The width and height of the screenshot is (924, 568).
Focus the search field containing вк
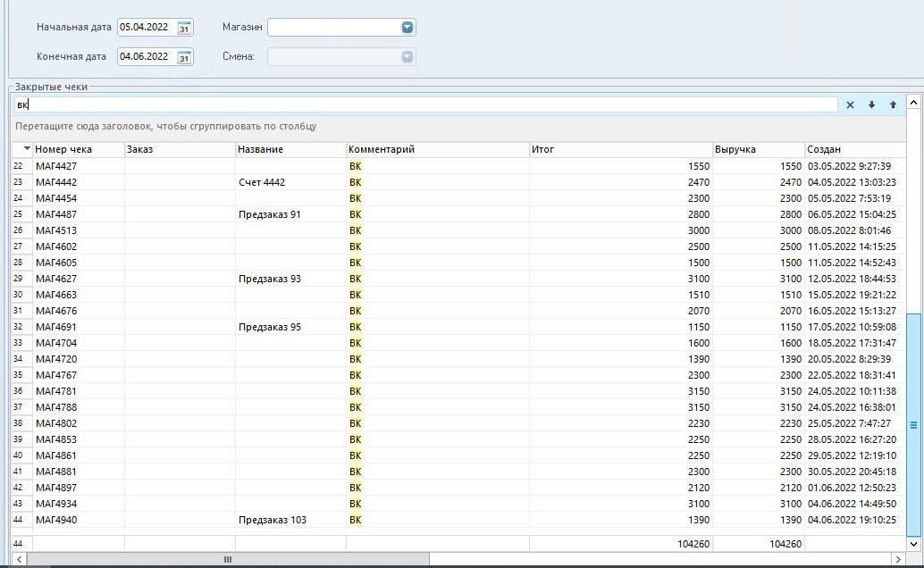click(x=425, y=104)
